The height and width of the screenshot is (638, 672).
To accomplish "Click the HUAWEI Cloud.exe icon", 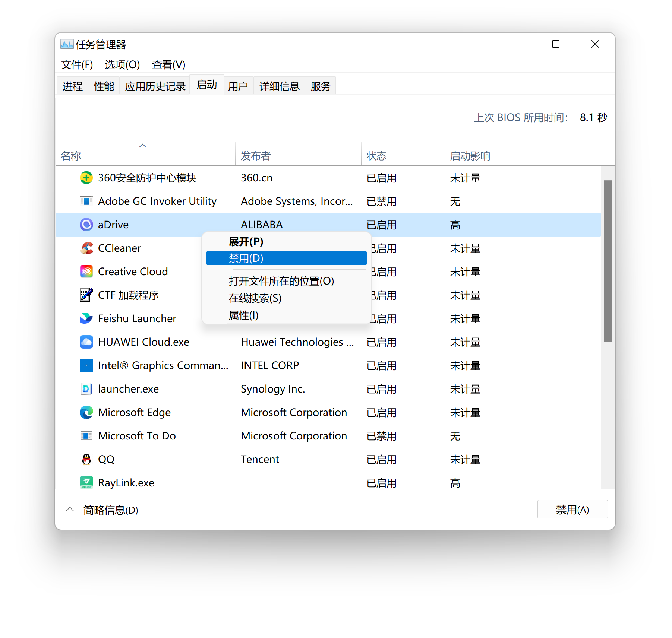I will pos(86,342).
